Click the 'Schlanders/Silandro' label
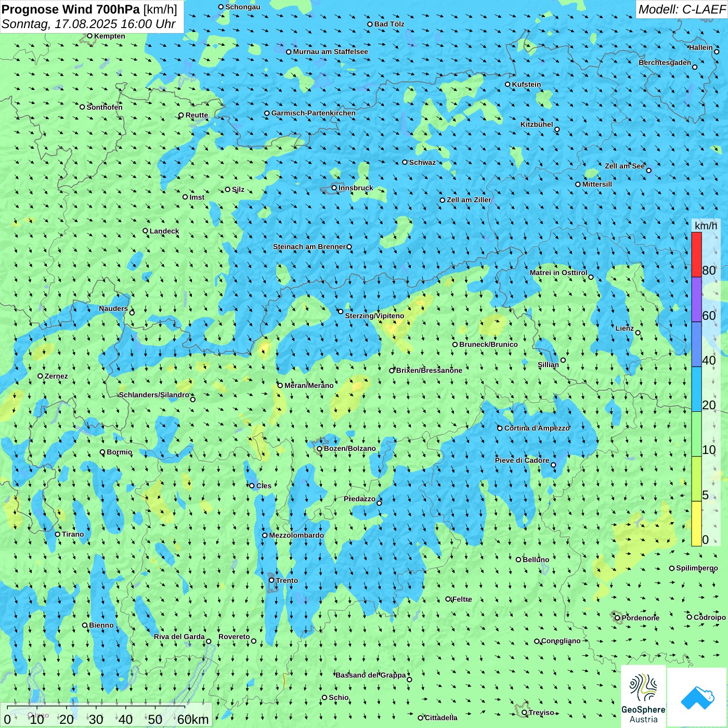This screenshot has height=728, width=728. click(x=154, y=395)
